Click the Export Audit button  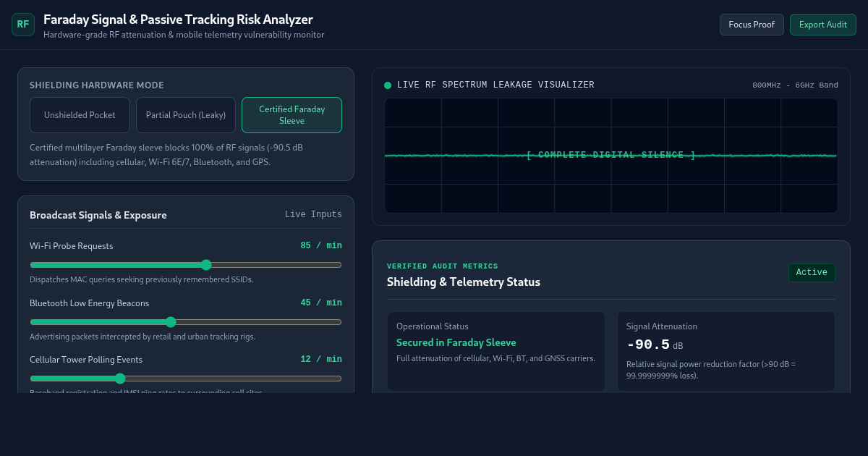823,25
